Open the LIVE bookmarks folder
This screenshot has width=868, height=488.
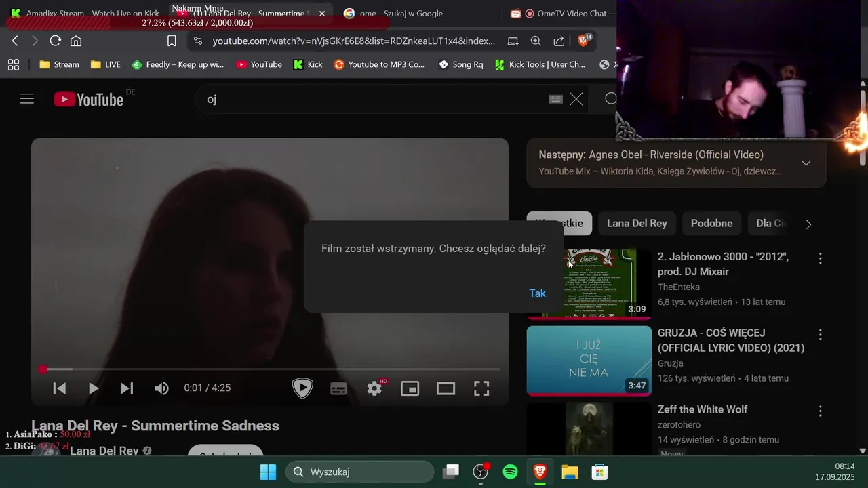click(105, 64)
